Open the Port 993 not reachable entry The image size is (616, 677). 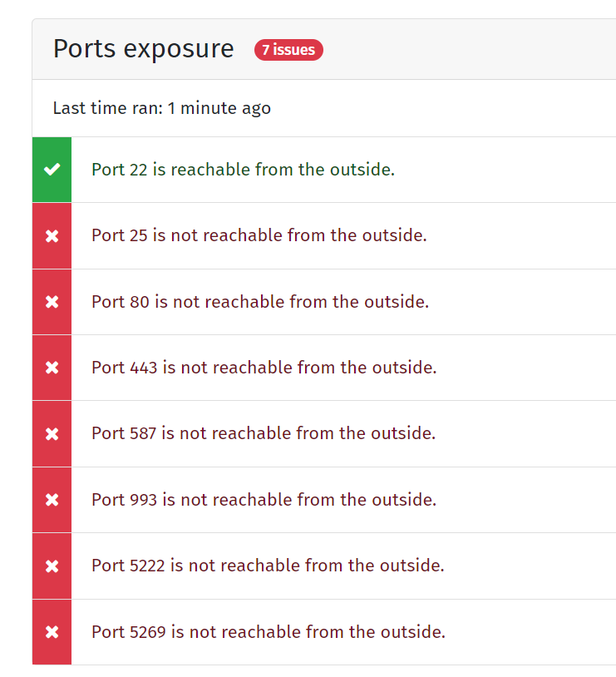tap(324, 500)
